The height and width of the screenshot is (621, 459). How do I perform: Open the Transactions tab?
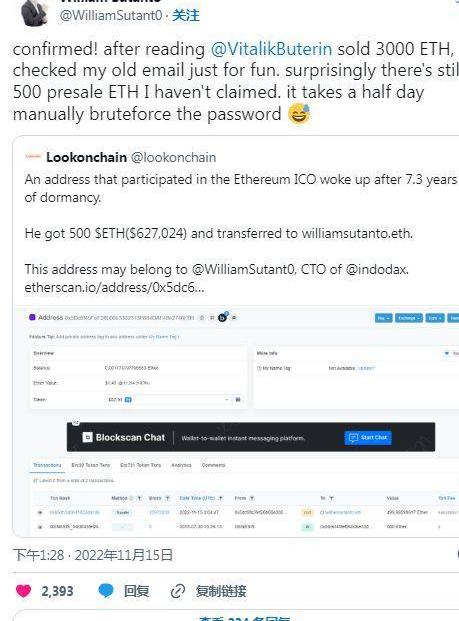point(47,465)
